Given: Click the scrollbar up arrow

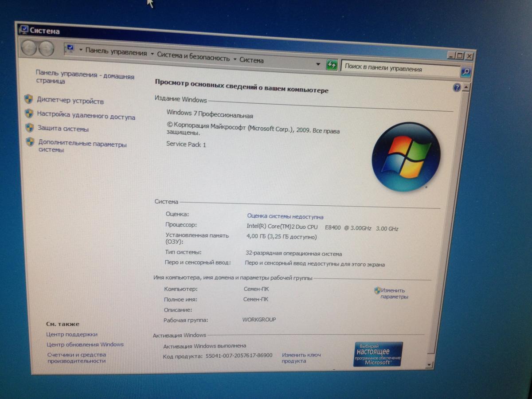Looking at the screenshot, I should [465, 88].
